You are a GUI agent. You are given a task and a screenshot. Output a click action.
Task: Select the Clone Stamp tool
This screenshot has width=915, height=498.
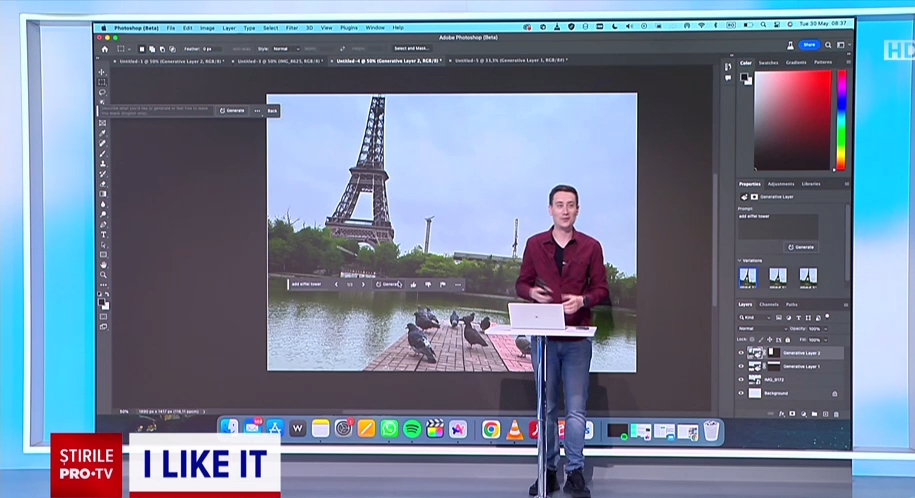(103, 163)
